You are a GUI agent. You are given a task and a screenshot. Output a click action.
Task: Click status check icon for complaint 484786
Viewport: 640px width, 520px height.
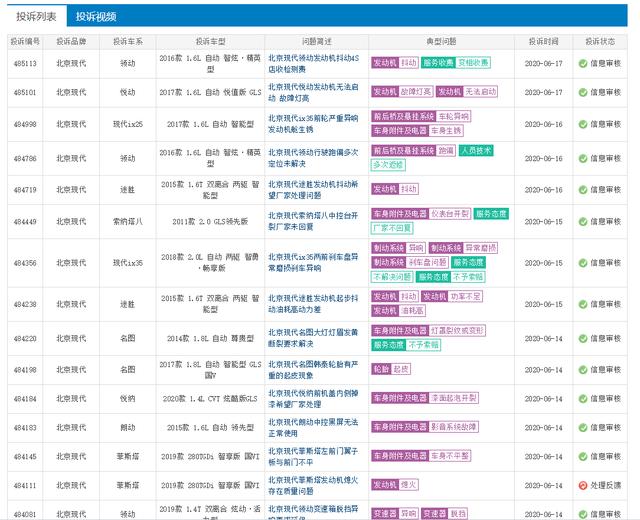(x=583, y=158)
